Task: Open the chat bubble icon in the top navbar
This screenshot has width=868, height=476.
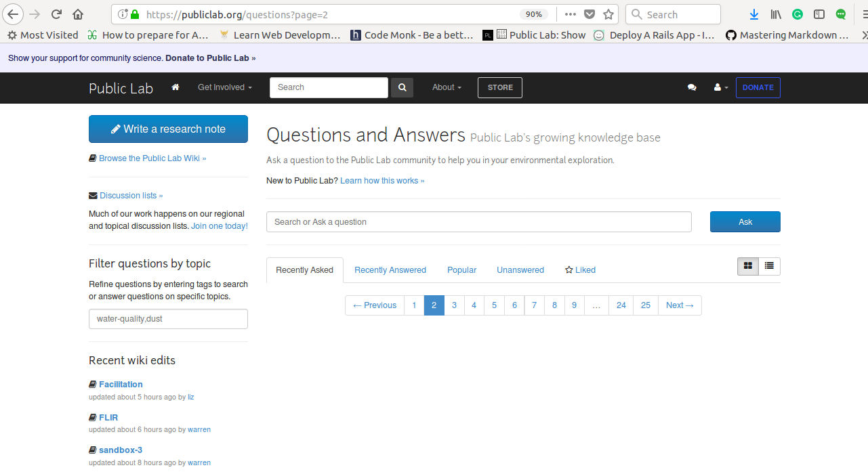Action: (x=692, y=87)
